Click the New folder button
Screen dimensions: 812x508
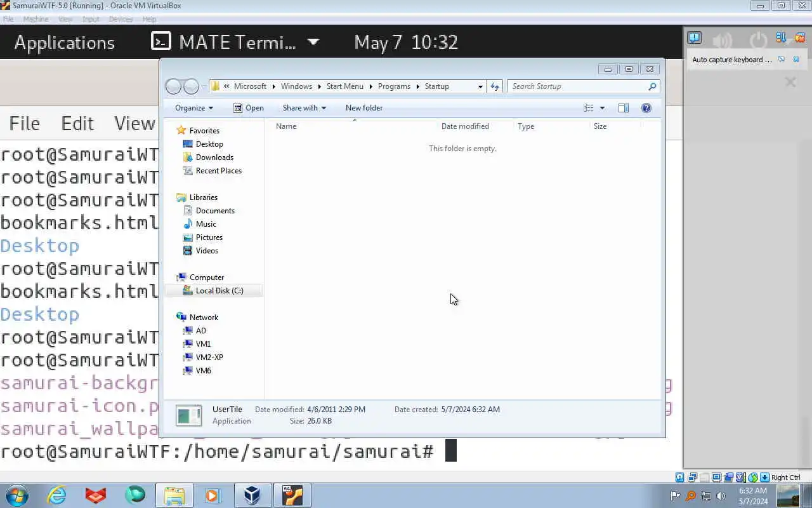[x=364, y=108]
